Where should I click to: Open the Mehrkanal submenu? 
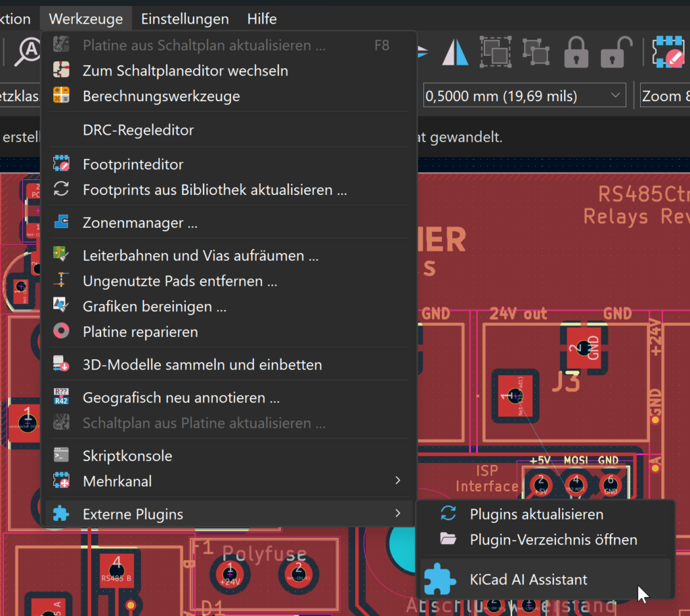(229, 482)
